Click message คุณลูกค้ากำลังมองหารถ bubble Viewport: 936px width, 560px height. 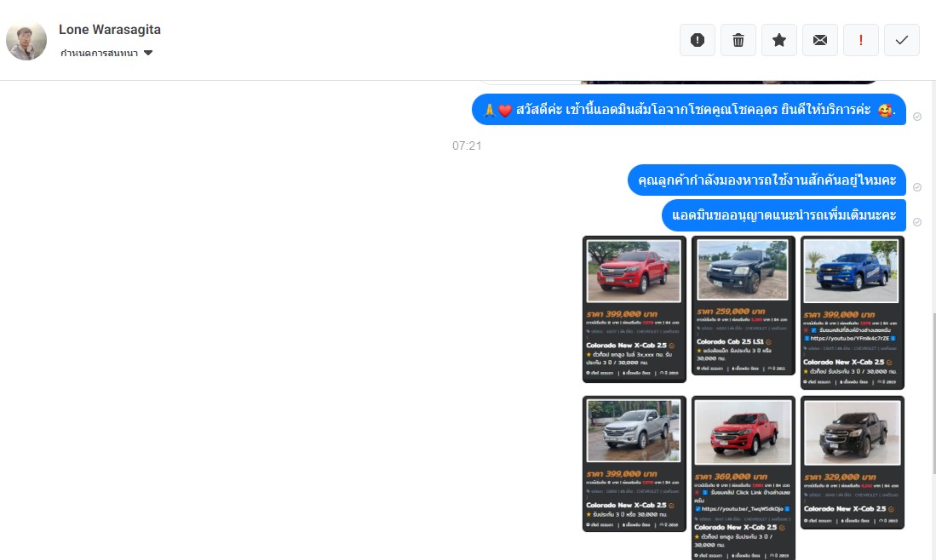pyautogui.click(x=767, y=180)
